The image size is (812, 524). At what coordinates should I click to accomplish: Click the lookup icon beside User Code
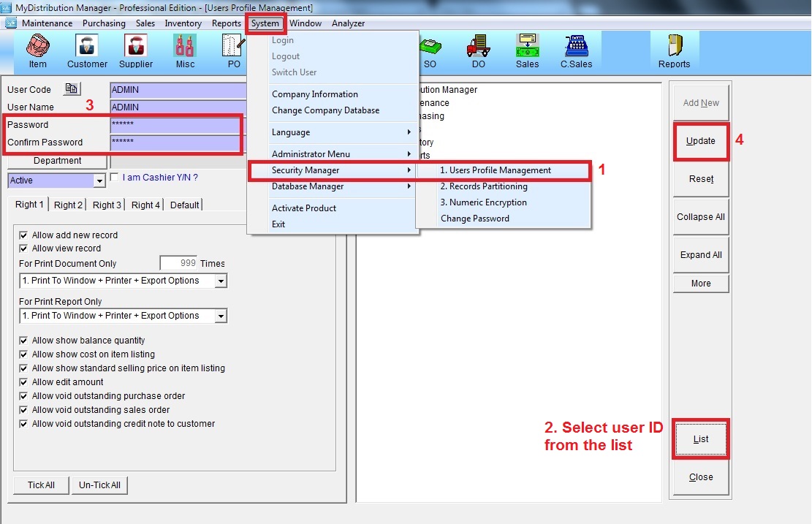(x=72, y=89)
